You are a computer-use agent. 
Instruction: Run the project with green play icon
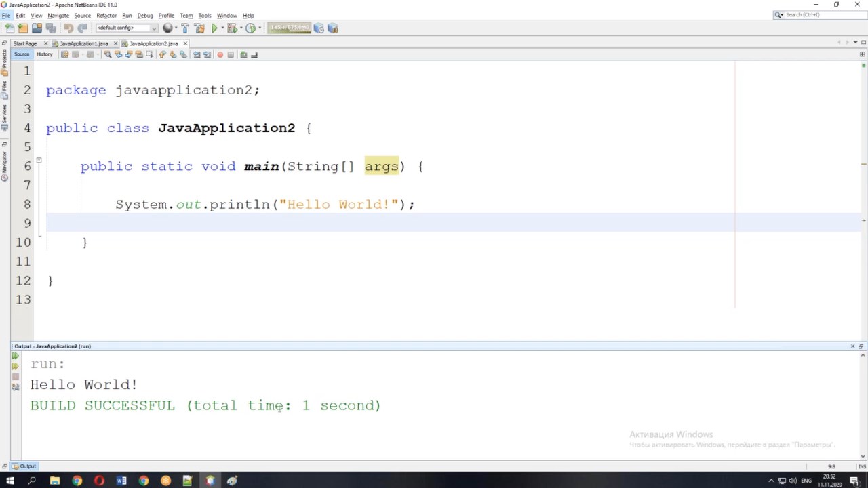214,28
